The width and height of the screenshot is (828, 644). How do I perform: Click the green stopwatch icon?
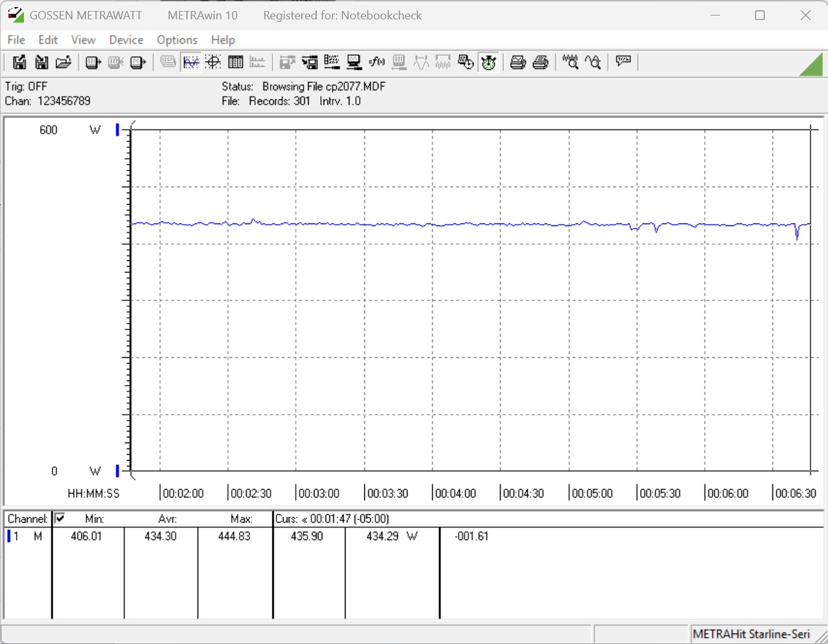(x=489, y=62)
